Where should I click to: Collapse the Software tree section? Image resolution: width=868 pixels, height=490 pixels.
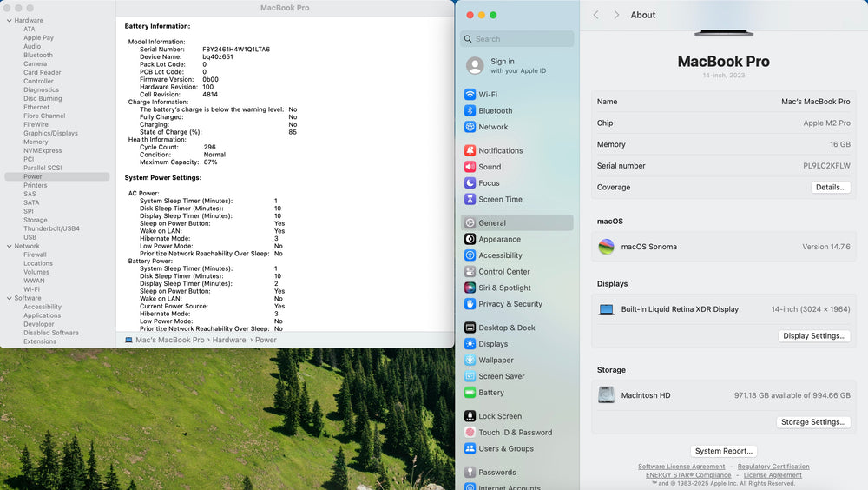10,298
